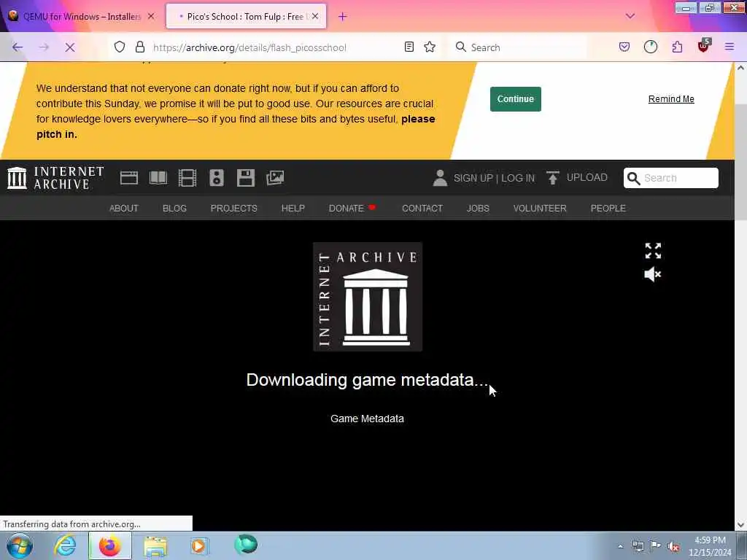Bookmark this page with the star icon
This screenshot has height=560, width=747.
(x=430, y=47)
